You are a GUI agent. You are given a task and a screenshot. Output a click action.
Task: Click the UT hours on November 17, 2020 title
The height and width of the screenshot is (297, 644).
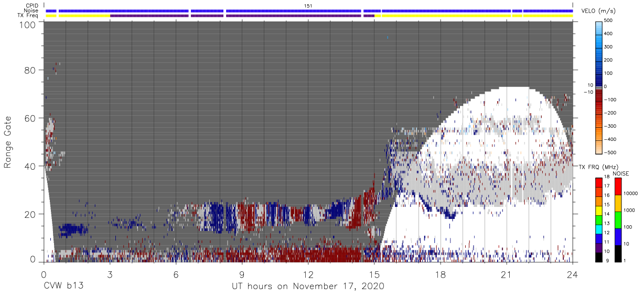tap(308, 286)
